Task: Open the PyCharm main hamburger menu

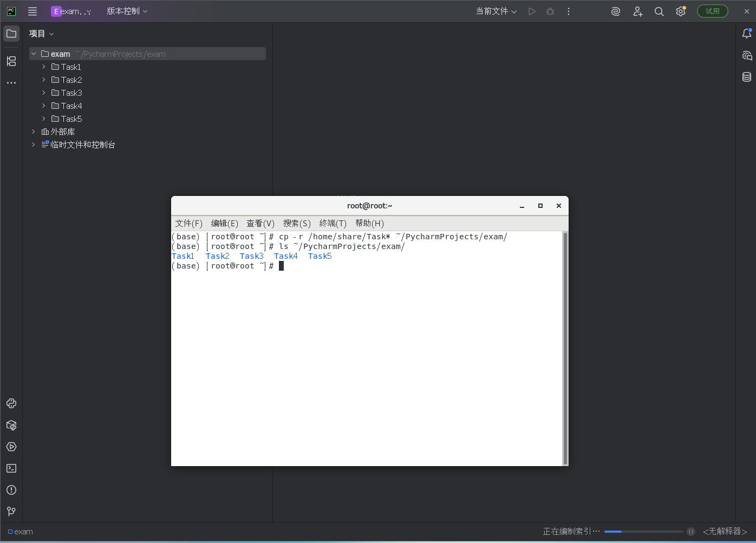Action: (x=32, y=11)
